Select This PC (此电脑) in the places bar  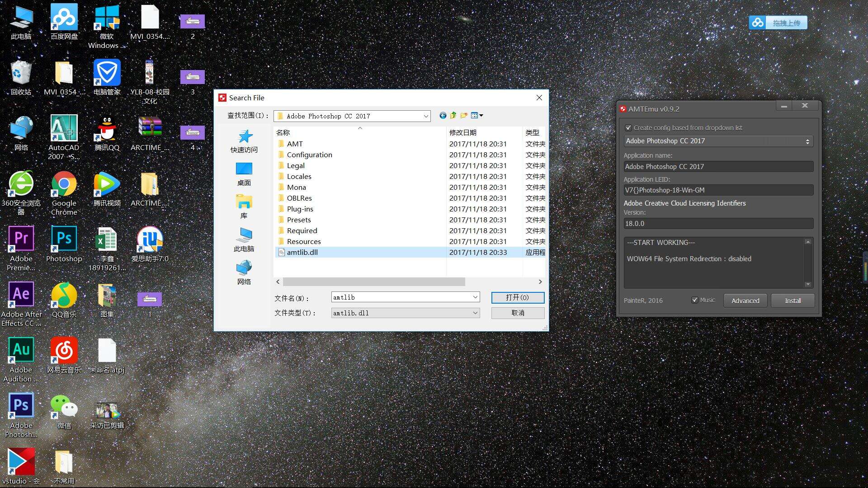click(x=244, y=240)
